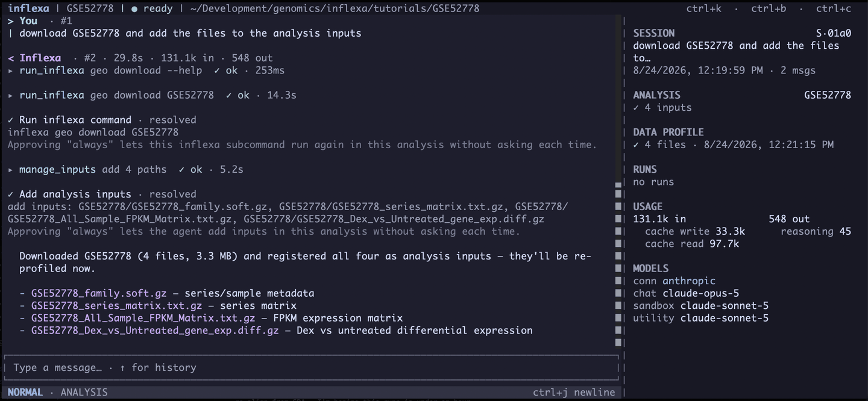Click the USAGE header in sidebar
Viewport: 868px width, 401px height.
[x=648, y=207]
